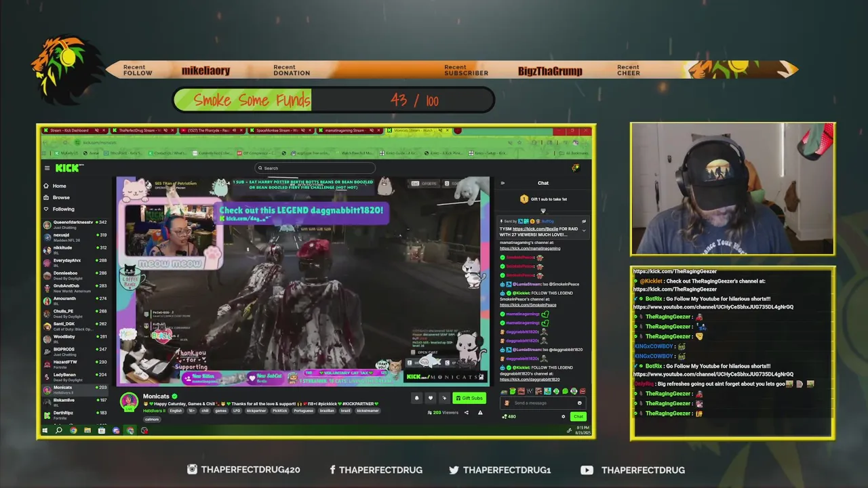Click the browser back arrow
Viewport: 868px width, 488px height.
click(46, 142)
